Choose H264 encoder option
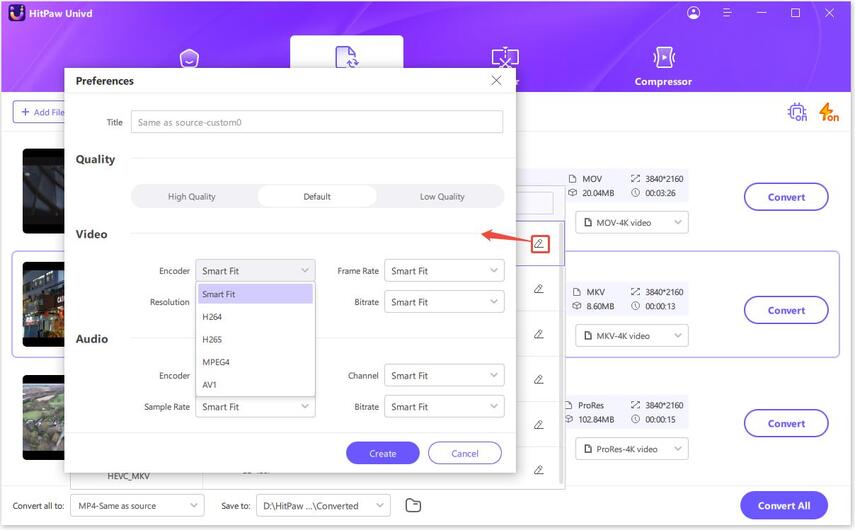This screenshot has height=530, width=855. pyautogui.click(x=255, y=317)
